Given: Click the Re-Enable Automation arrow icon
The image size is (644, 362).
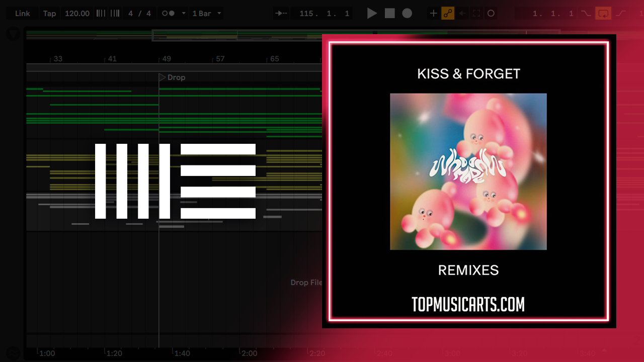Looking at the screenshot, I should click(462, 14).
